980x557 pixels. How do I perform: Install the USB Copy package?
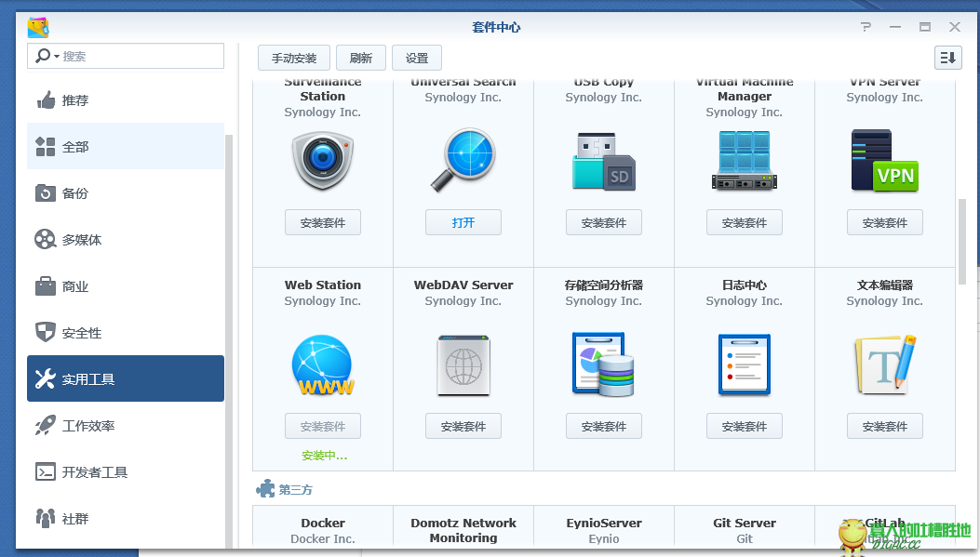point(604,222)
